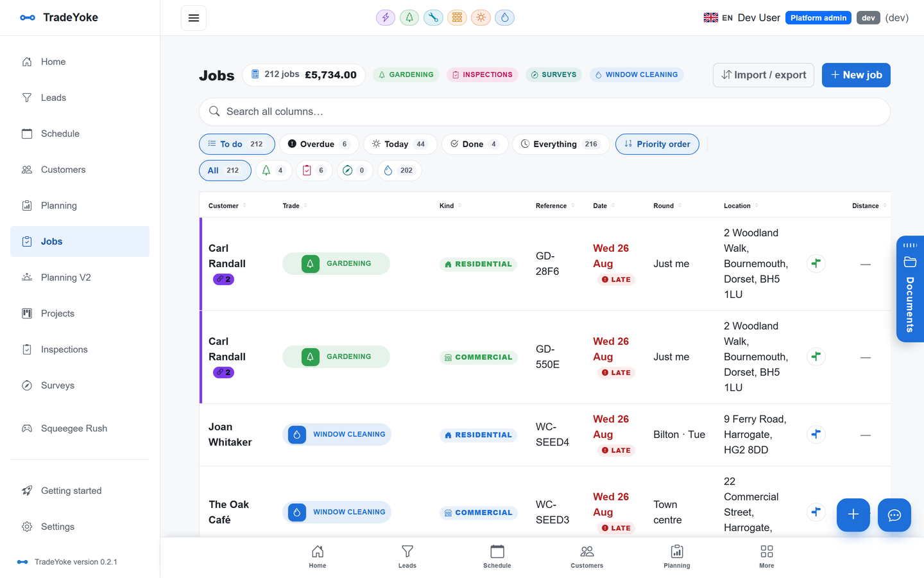This screenshot has width=924, height=578.
Task: Select the All 212 trade filter
Action: (x=225, y=170)
